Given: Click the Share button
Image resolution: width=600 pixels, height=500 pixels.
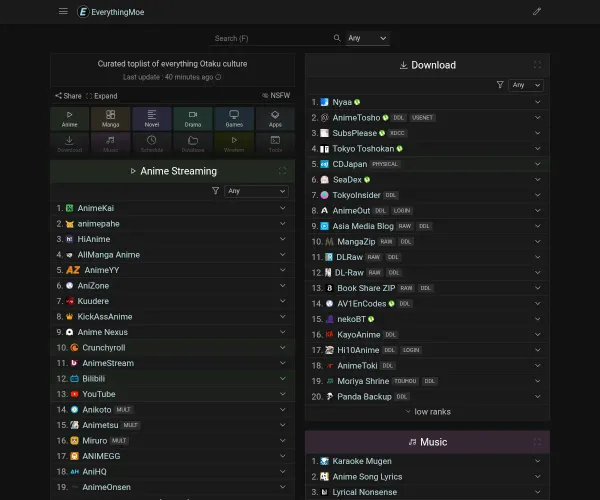Looking at the screenshot, I should click(68, 96).
